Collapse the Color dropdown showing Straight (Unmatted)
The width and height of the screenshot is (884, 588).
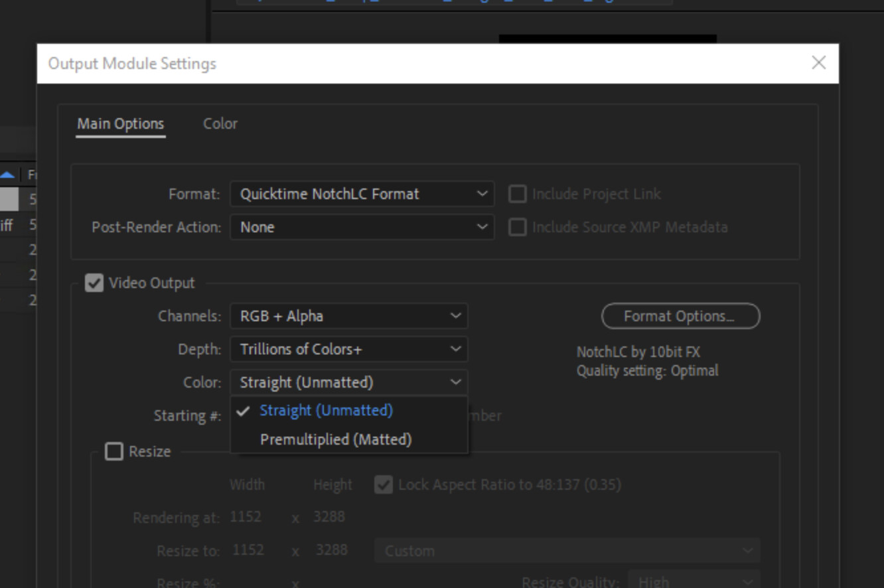coord(349,382)
